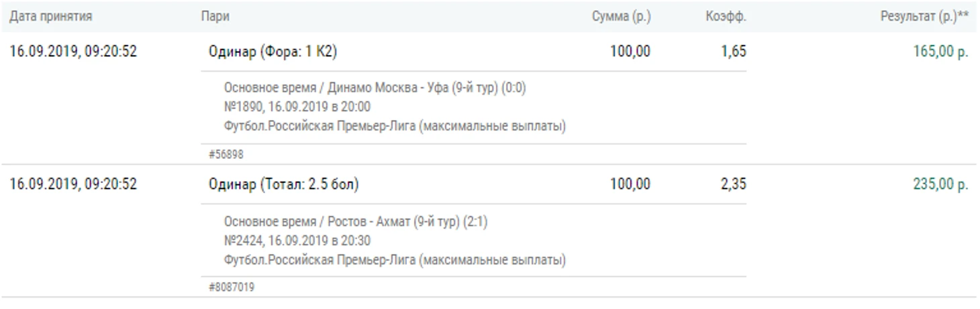Select the Результат (р.)** column header

tap(924, 17)
